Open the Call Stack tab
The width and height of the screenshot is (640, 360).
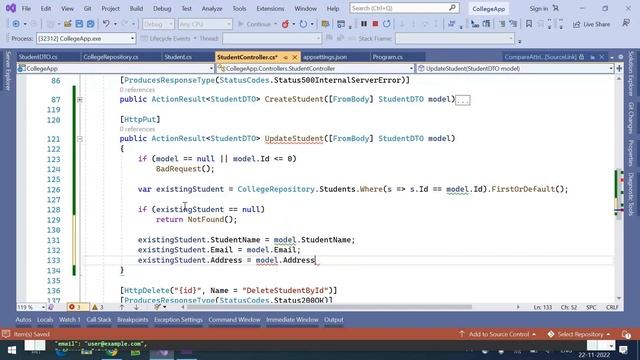click(x=98, y=320)
